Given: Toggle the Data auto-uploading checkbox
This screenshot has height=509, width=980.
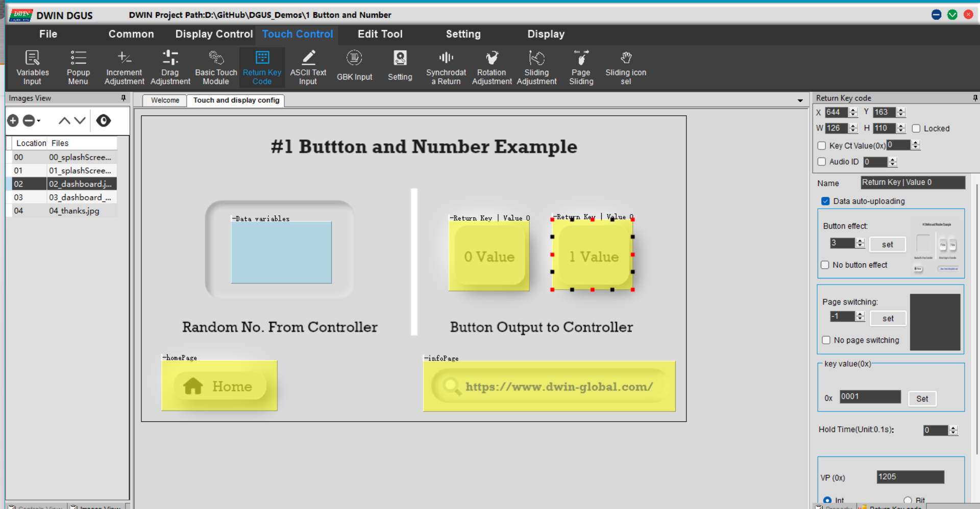Looking at the screenshot, I should pyautogui.click(x=825, y=201).
